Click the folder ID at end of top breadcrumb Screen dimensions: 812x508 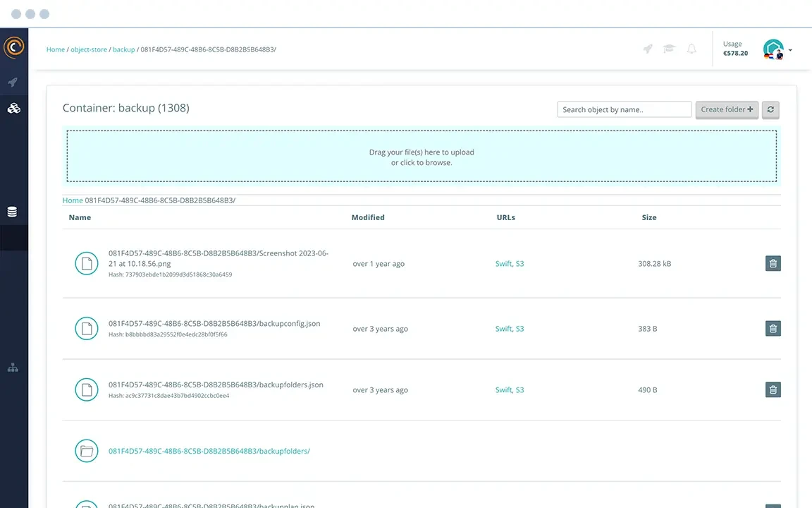(208, 50)
